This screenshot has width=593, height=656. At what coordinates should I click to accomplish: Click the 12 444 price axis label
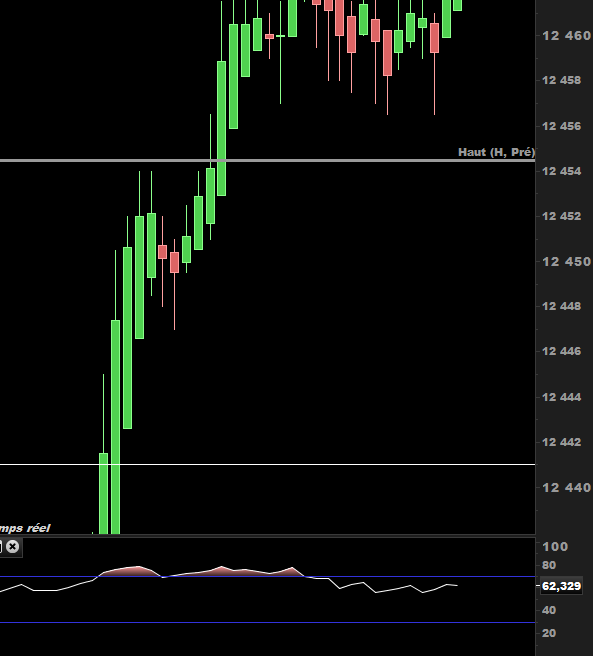[x=562, y=397]
